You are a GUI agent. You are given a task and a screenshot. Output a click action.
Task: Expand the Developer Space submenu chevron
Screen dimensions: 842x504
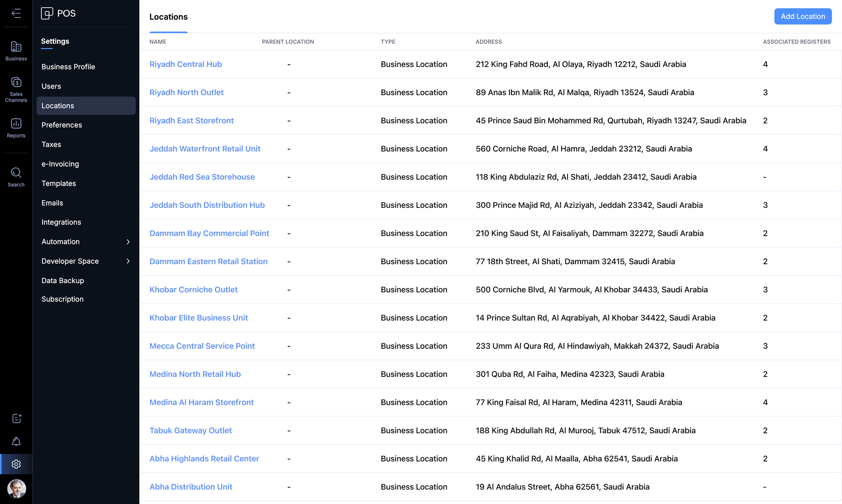click(128, 261)
